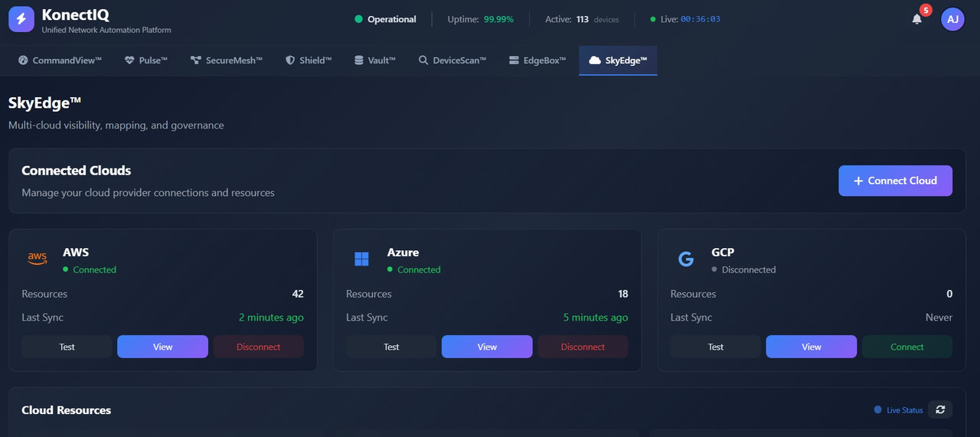Click GCP last sync 'Never'
Image resolution: width=980 pixels, height=437 pixels.
click(x=939, y=318)
